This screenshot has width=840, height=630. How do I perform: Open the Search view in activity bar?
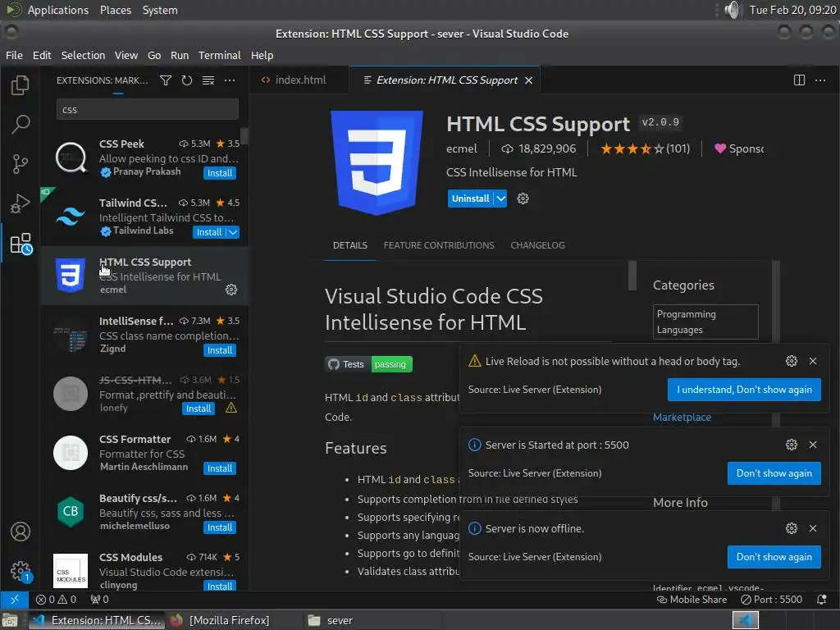[21, 125]
